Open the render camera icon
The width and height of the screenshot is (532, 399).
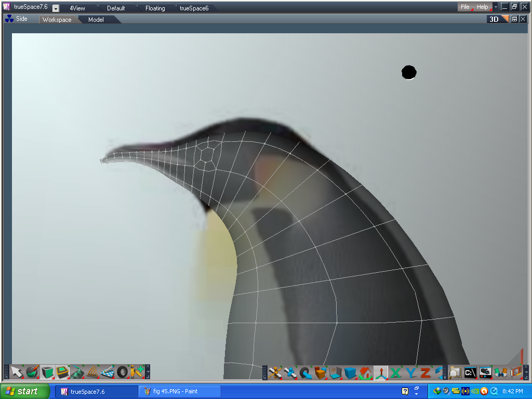coord(485,371)
